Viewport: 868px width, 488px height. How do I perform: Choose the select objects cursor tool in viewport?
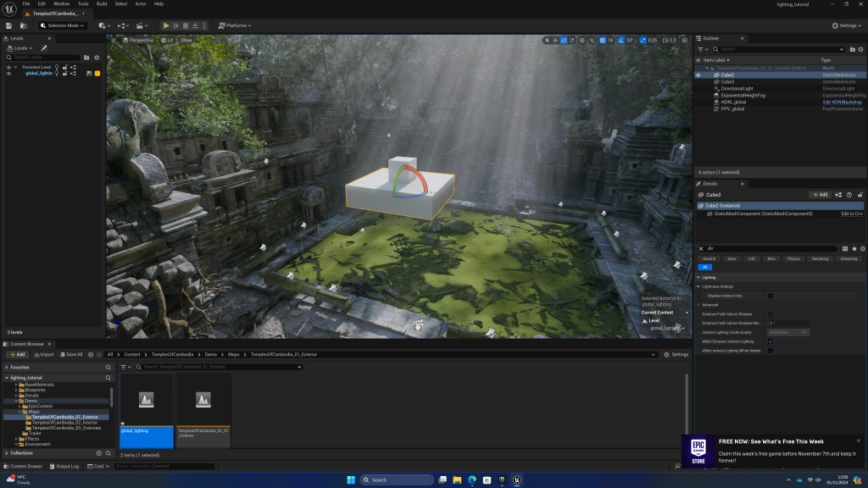point(547,41)
